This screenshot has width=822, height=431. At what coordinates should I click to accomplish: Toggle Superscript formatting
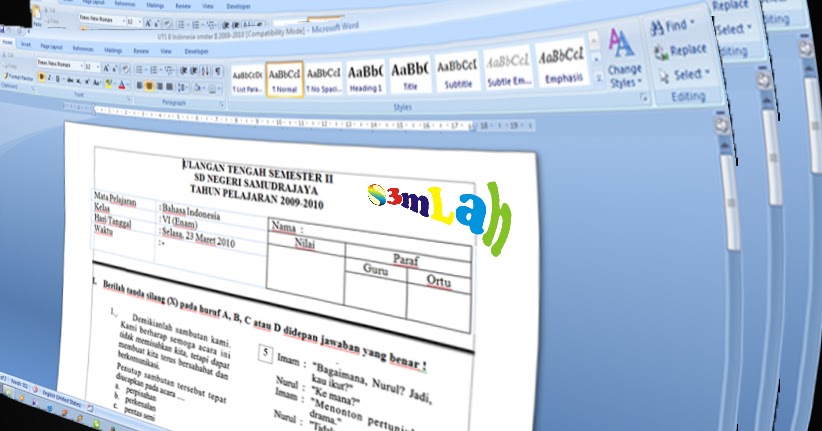(x=87, y=81)
